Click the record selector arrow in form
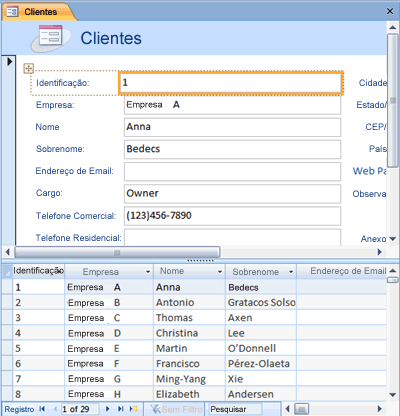The width and height of the screenshot is (400, 416). tap(9, 61)
